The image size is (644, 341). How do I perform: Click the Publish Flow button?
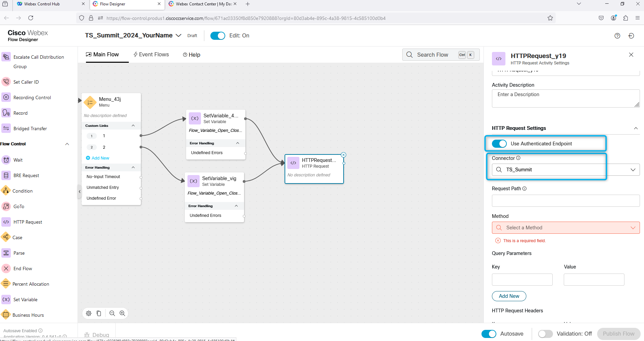[x=619, y=334]
